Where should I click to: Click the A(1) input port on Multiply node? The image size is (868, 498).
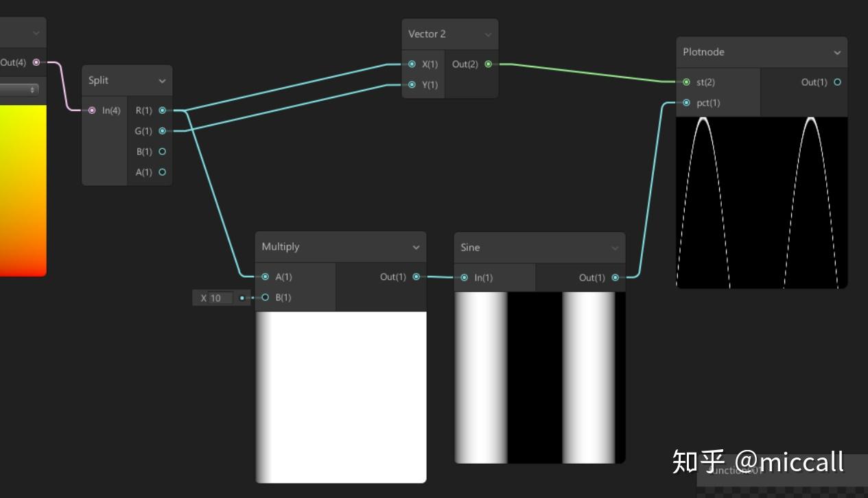[265, 276]
